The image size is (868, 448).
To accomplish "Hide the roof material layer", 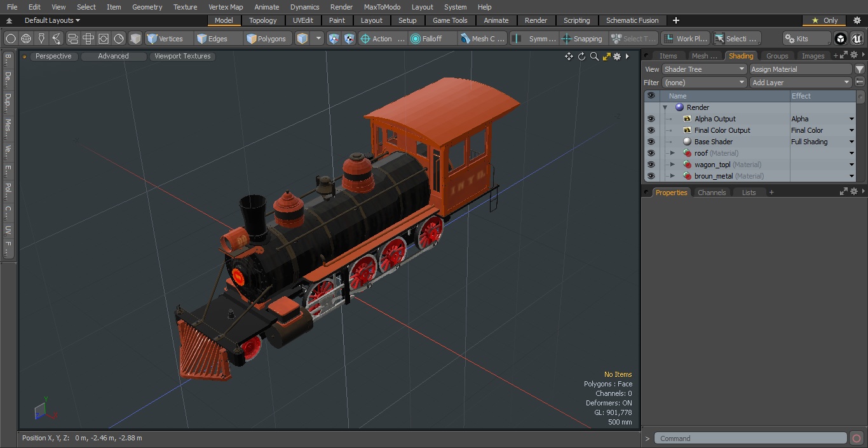I will (x=651, y=153).
